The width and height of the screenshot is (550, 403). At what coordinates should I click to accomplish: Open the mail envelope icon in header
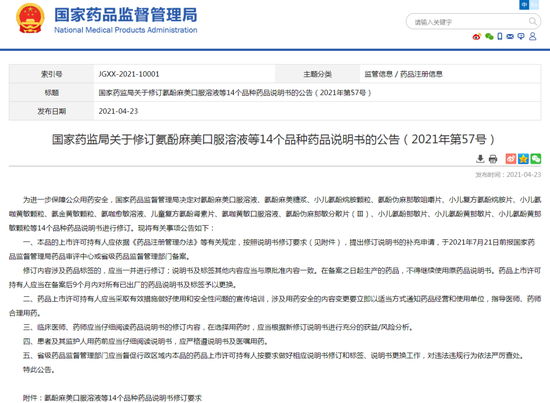point(510,36)
